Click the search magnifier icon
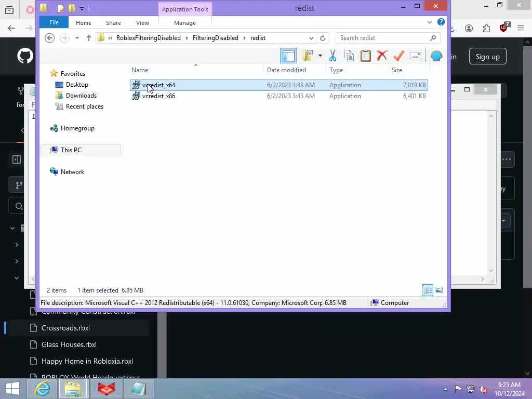 pos(433,38)
